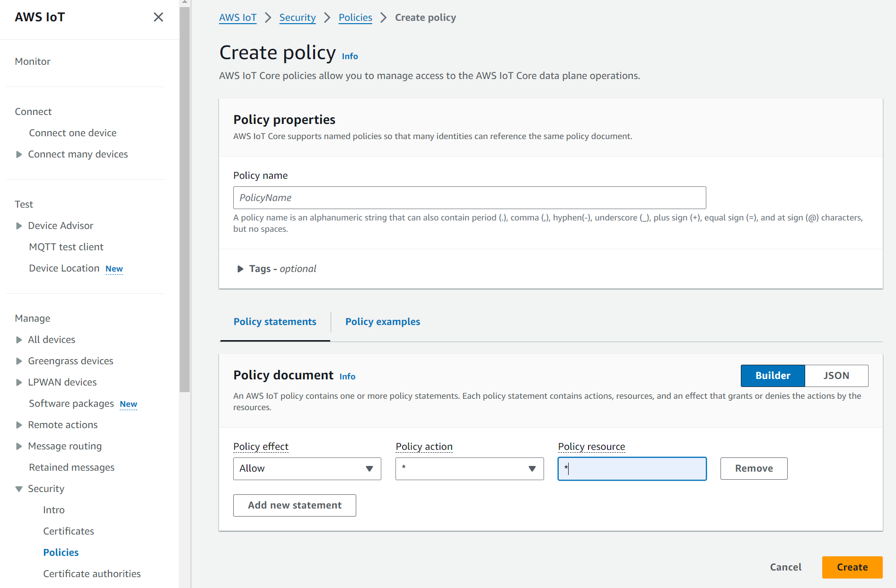Expand the Connect many devices section
The height and width of the screenshot is (588, 896).
[19, 154]
